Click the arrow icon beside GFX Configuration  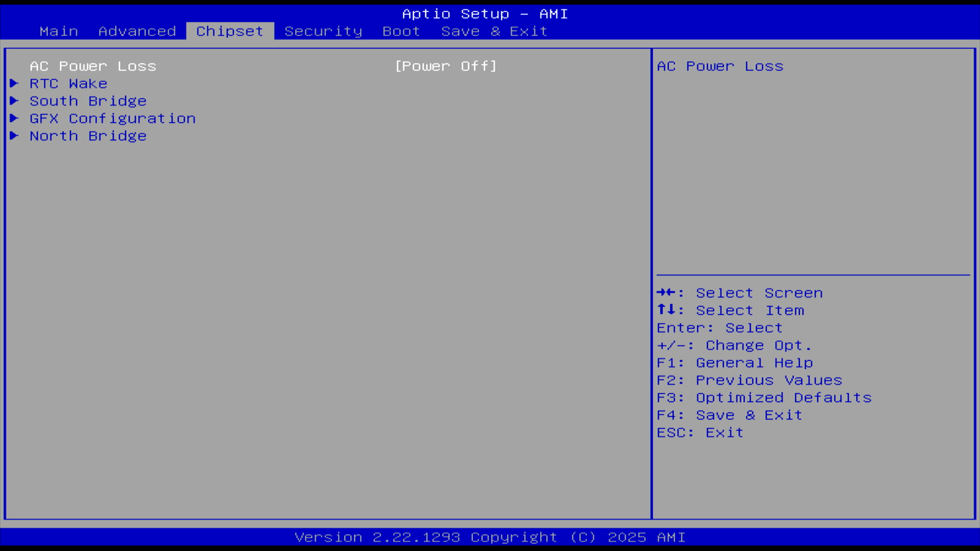pos(14,118)
